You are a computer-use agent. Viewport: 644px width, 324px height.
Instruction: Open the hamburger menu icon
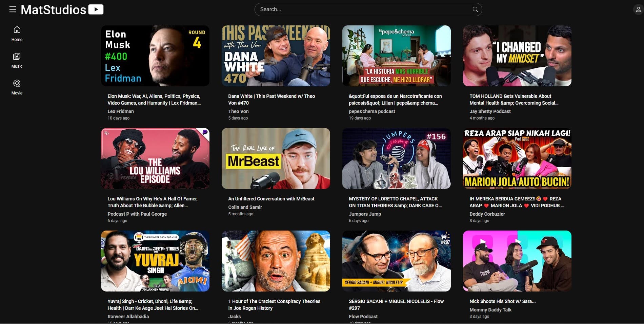13,9
